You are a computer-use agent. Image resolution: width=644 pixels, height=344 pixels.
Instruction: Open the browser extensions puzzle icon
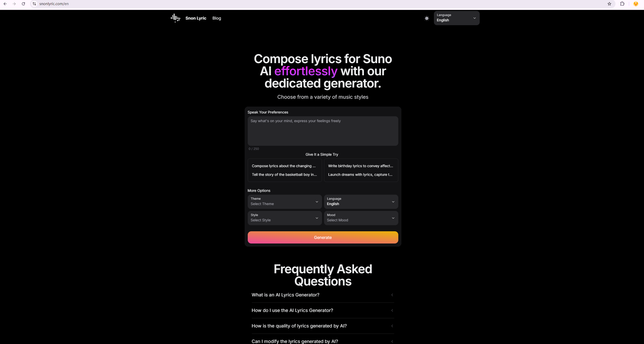tap(622, 4)
